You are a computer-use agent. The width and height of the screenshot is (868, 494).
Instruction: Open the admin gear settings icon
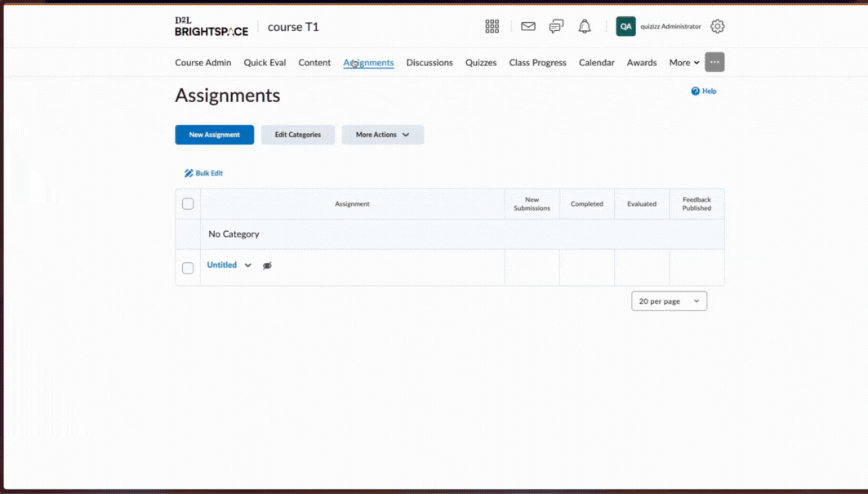point(717,25)
